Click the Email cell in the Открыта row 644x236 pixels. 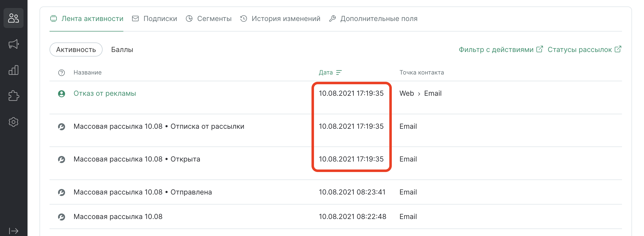click(x=408, y=159)
